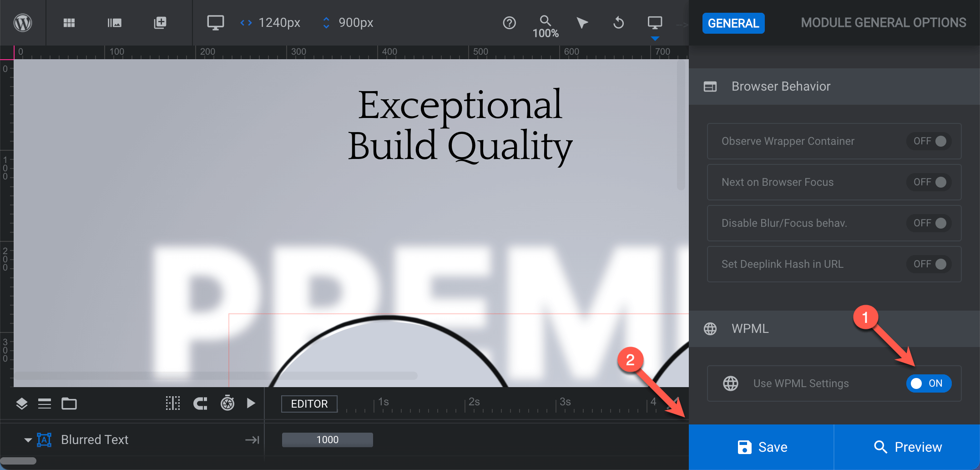Disable the Use WPML Settings switch
Screen dimensions: 980x470
pyautogui.click(x=929, y=383)
